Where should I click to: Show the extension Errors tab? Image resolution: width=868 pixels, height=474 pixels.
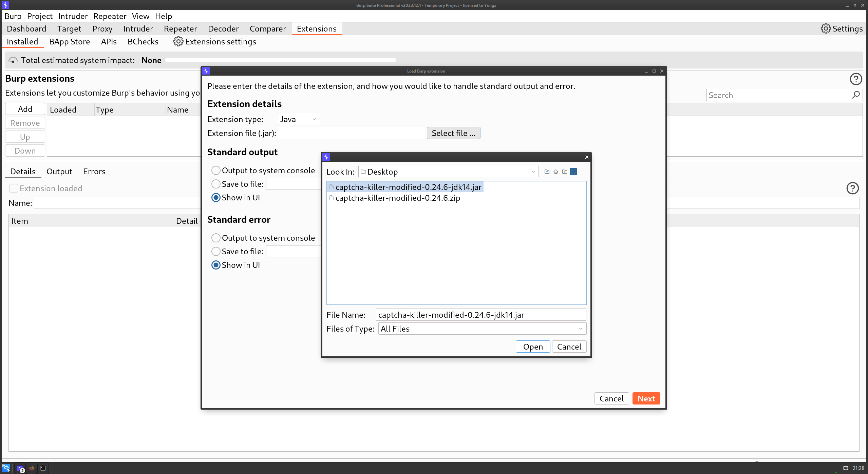click(94, 171)
